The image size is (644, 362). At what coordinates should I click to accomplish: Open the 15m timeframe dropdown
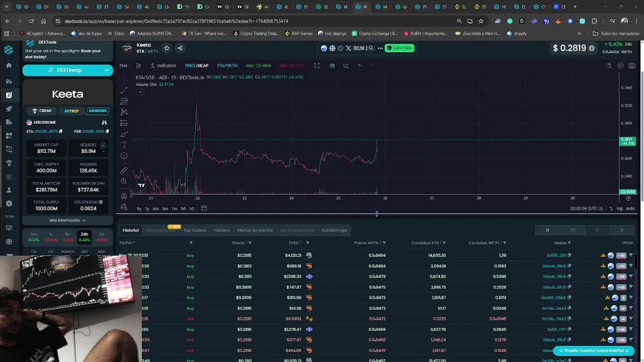(123, 65)
